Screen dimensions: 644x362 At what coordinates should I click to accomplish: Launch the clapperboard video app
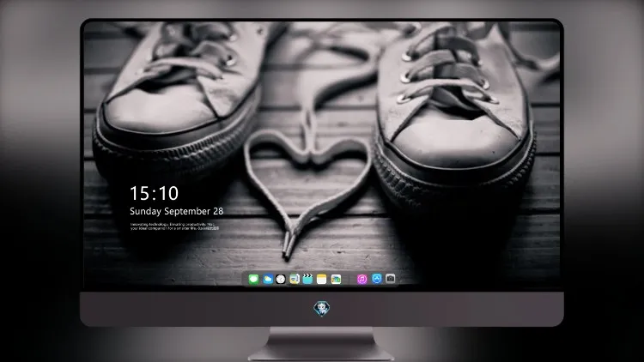307,279
